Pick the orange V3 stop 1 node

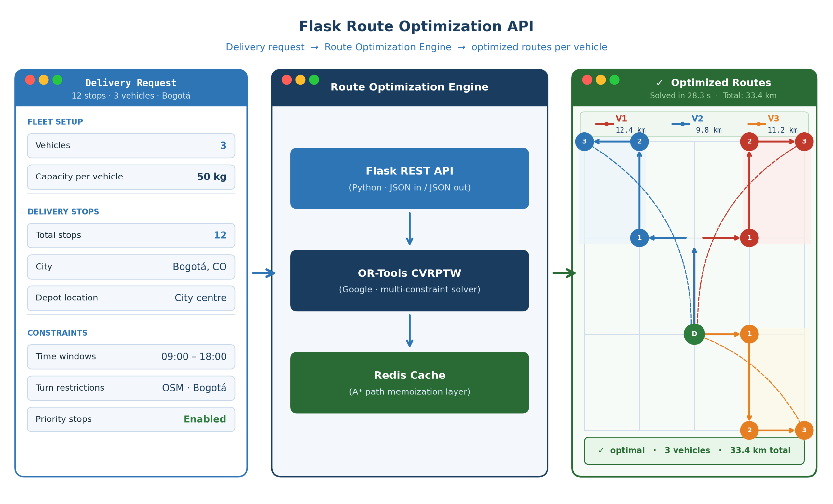click(749, 334)
